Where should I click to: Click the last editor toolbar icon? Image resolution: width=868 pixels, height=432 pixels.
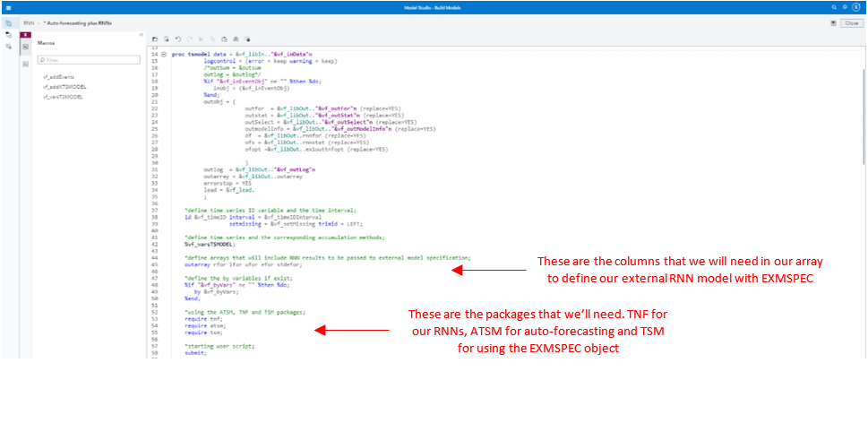coord(247,39)
